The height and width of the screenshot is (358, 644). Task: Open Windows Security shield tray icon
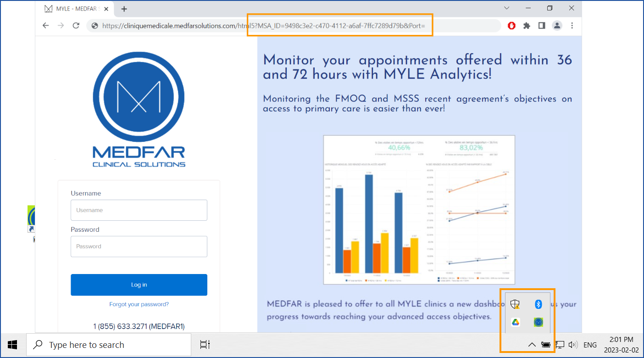point(516,304)
